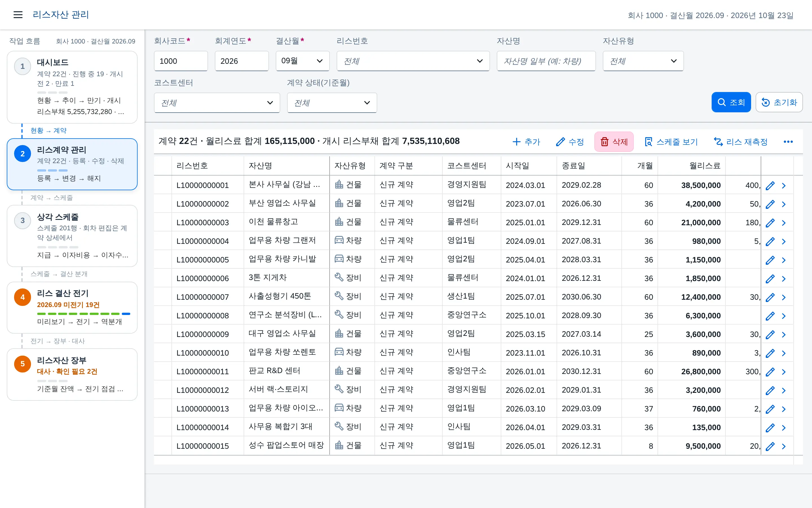
Task: Click the 추가 add button
Action: coord(526,142)
